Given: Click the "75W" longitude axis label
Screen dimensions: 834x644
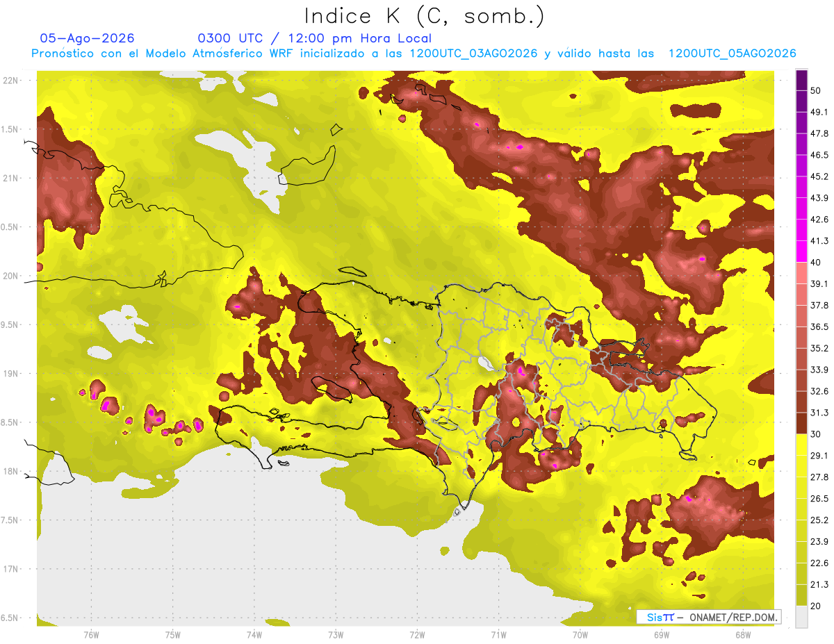Looking at the screenshot, I should 173,634.
